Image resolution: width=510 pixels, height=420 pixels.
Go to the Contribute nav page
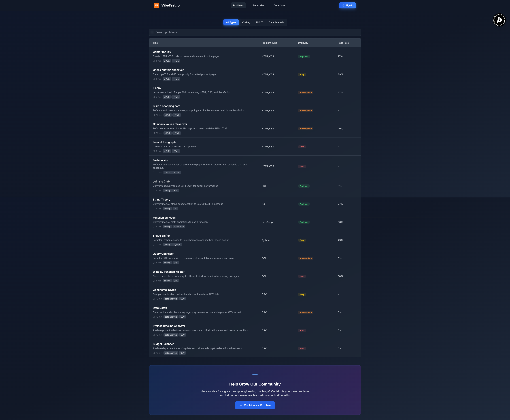(279, 5)
